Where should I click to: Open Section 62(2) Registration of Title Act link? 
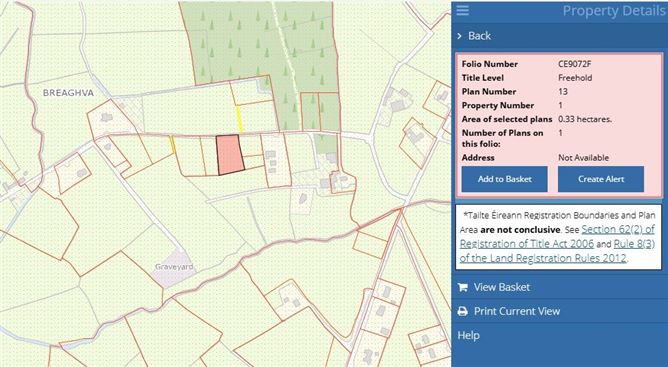557,237
